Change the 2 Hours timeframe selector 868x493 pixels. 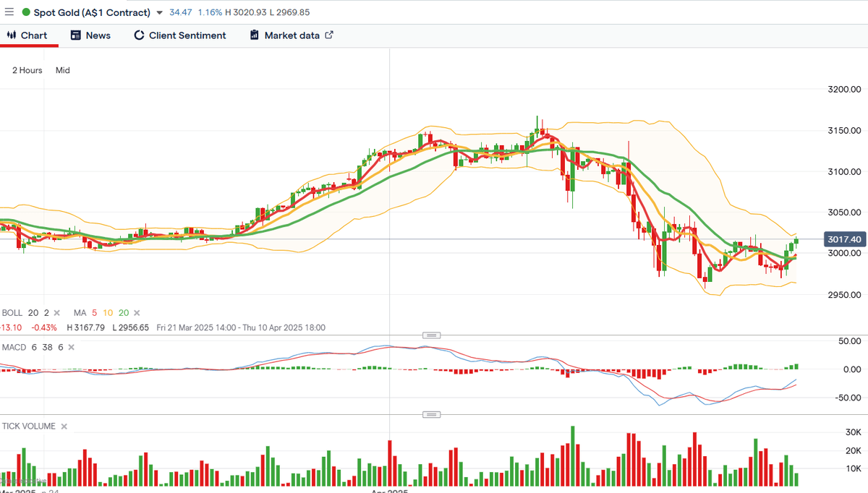click(x=27, y=70)
